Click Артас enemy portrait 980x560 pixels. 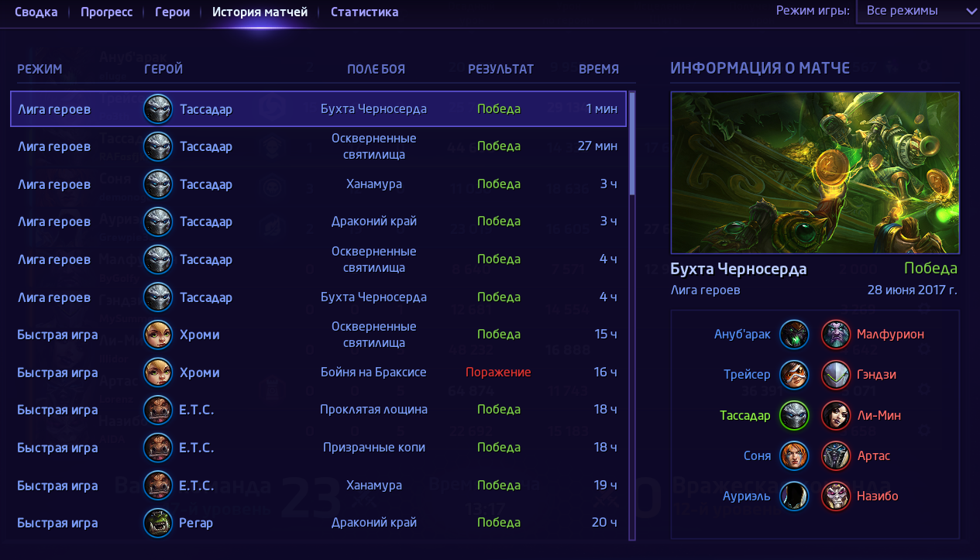(836, 455)
